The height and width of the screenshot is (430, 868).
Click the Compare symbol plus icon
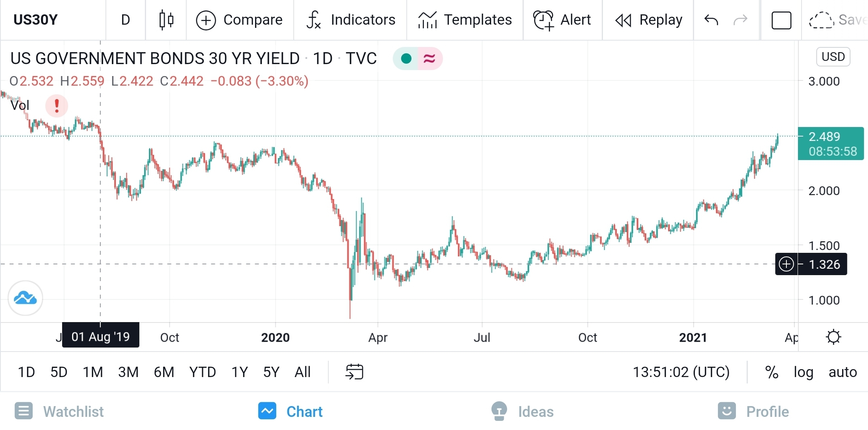click(x=206, y=20)
